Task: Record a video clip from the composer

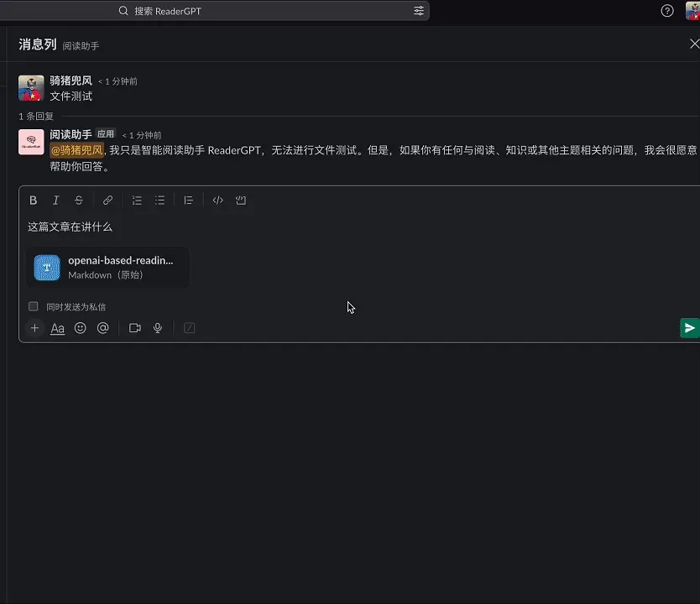Action: pyautogui.click(x=135, y=328)
